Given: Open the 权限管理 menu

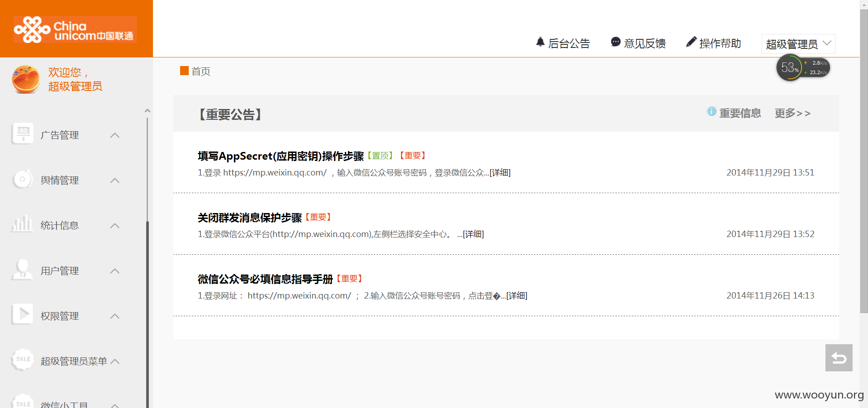Looking at the screenshot, I should 60,316.
